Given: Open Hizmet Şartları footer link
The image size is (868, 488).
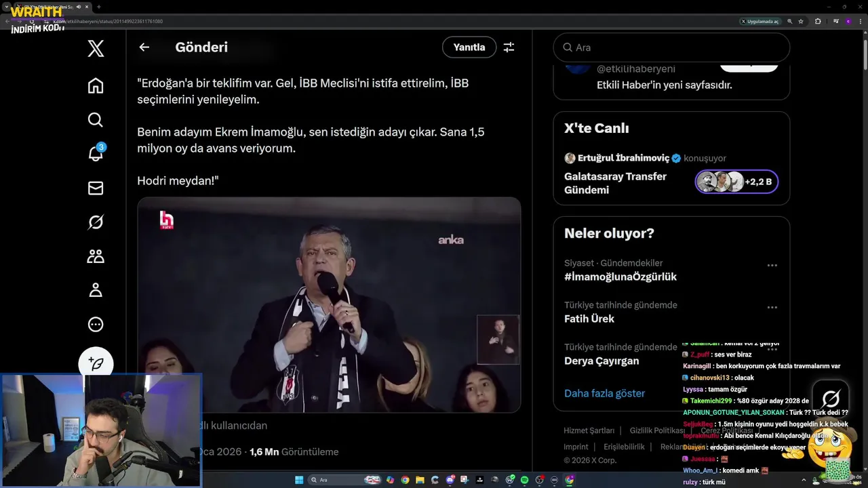Looking at the screenshot, I should coord(589,430).
